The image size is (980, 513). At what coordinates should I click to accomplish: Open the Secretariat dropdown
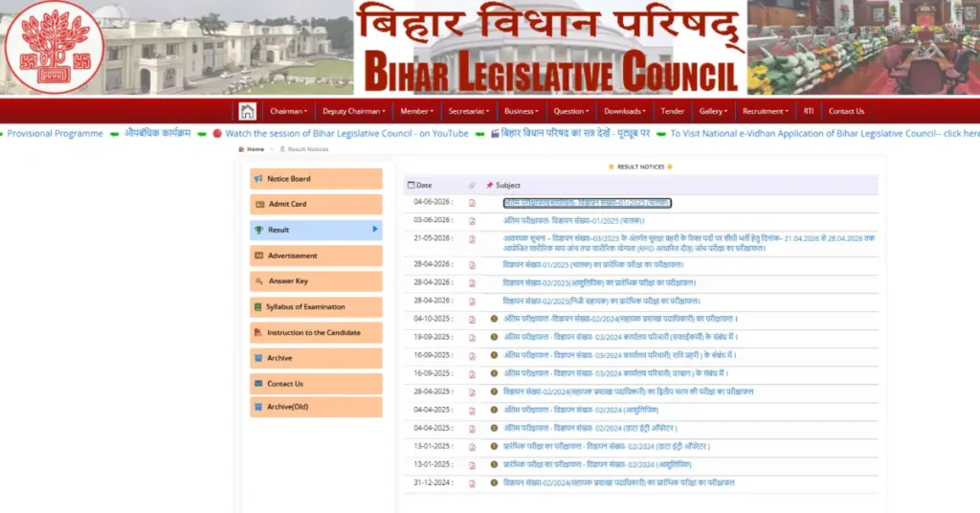coord(469,111)
